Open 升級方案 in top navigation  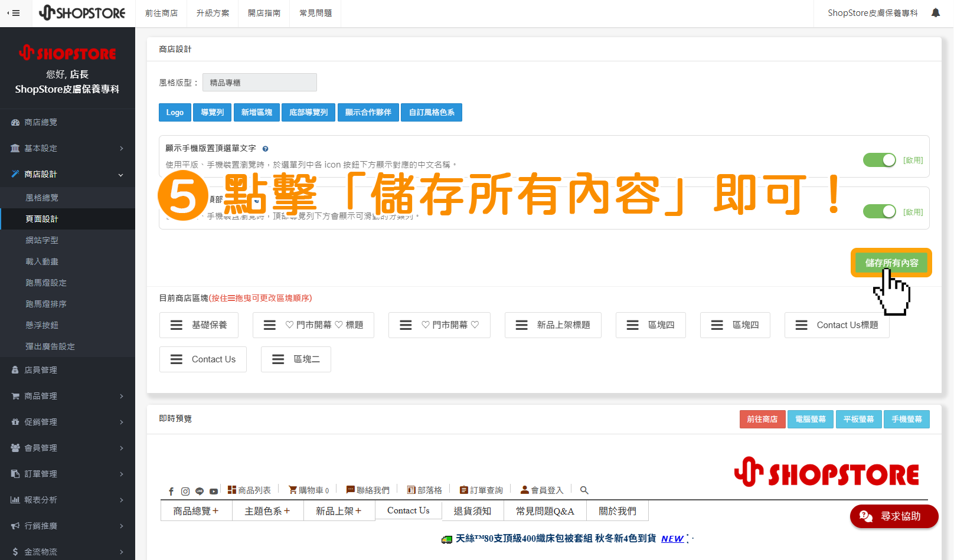213,13
